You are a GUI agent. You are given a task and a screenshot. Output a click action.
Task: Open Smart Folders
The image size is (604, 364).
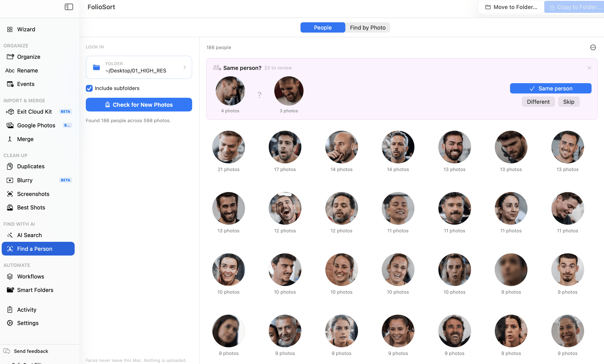click(x=38, y=290)
